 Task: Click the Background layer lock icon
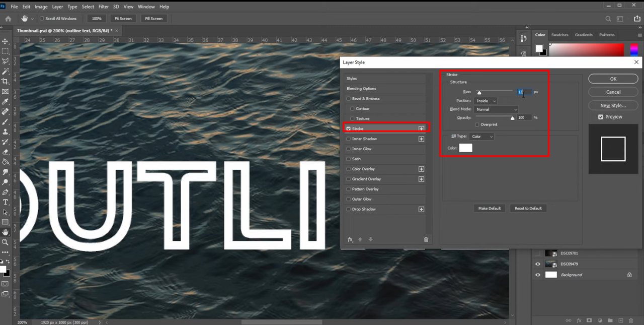(629, 275)
